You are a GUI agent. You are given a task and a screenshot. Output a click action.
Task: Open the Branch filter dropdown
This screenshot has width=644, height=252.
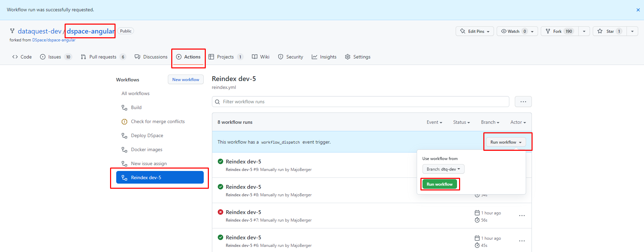coord(490,122)
